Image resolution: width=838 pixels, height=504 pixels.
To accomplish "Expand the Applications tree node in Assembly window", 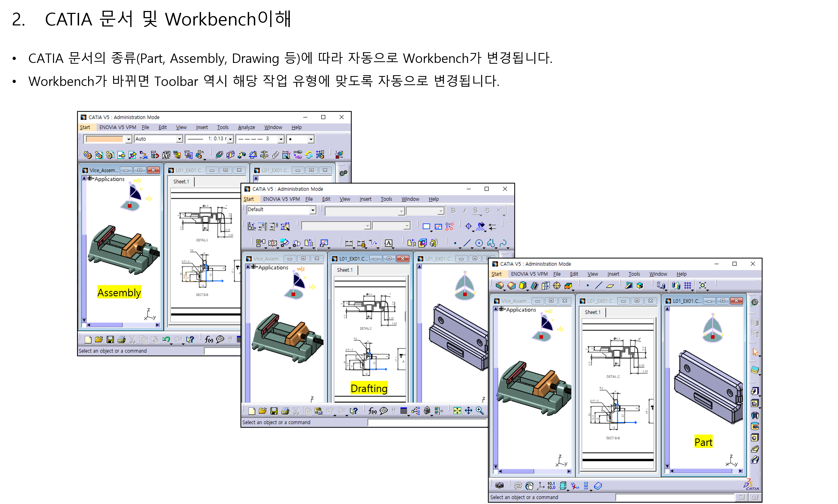I will (x=90, y=179).
